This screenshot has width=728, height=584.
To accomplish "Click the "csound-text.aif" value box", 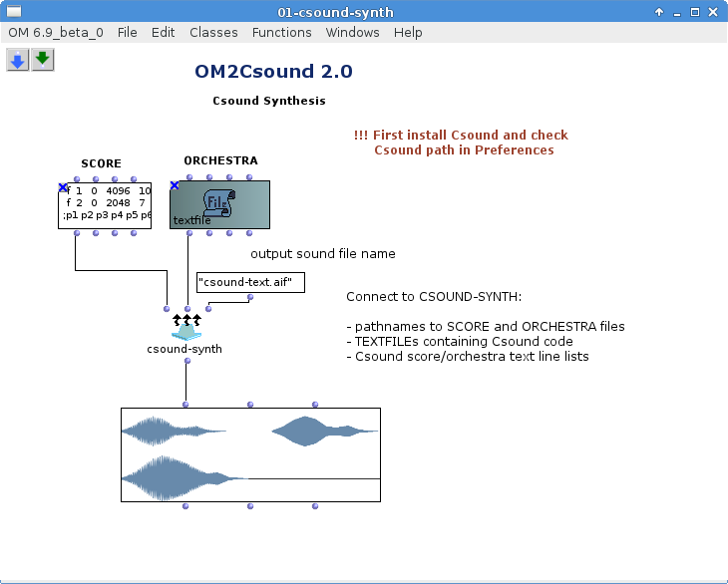I will 250,282.
